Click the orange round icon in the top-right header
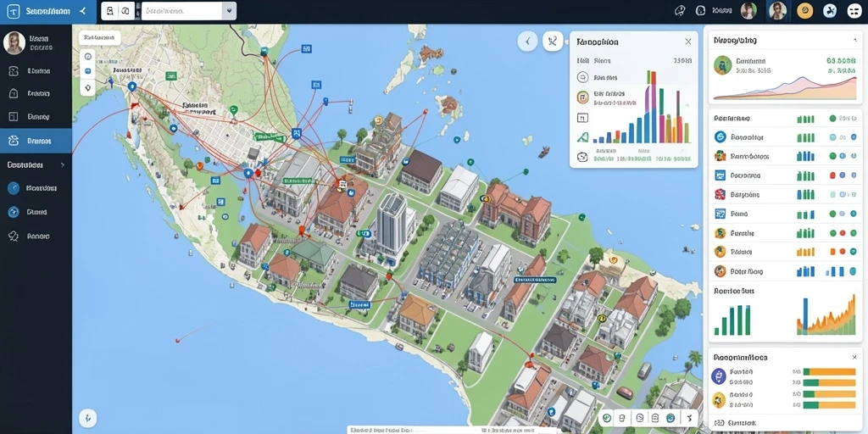Viewport: 868px width, 434px height. coord(805,10)
